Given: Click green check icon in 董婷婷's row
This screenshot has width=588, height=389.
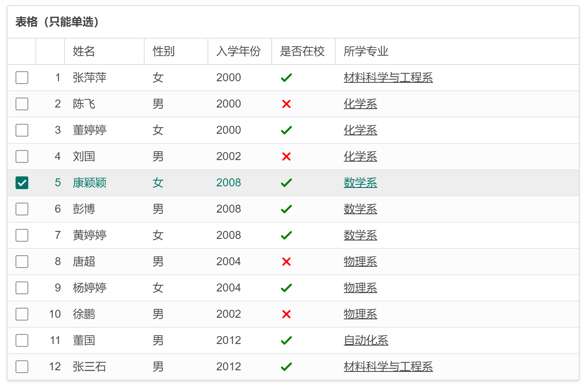Looking at the screenshot, I should pyautogui.click(x=286, y=130).
